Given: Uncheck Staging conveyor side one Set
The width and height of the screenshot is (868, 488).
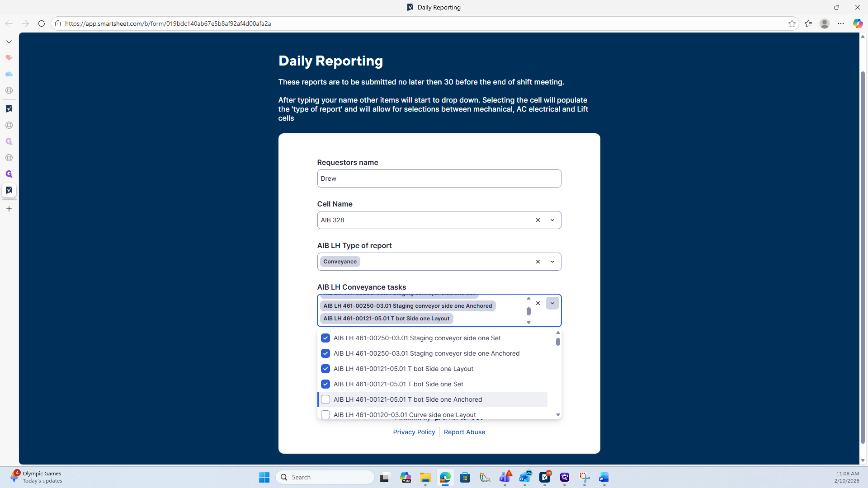Looking at the screenshot, I should (x=325, y=338).
